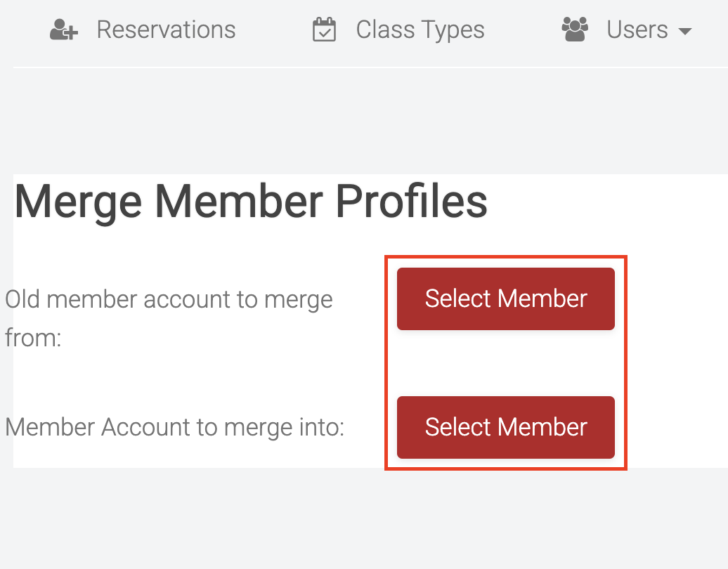This screenshot has width=728, height=569.
Task: Expand the chevron next to Users
Action: (x=687, y=31)
